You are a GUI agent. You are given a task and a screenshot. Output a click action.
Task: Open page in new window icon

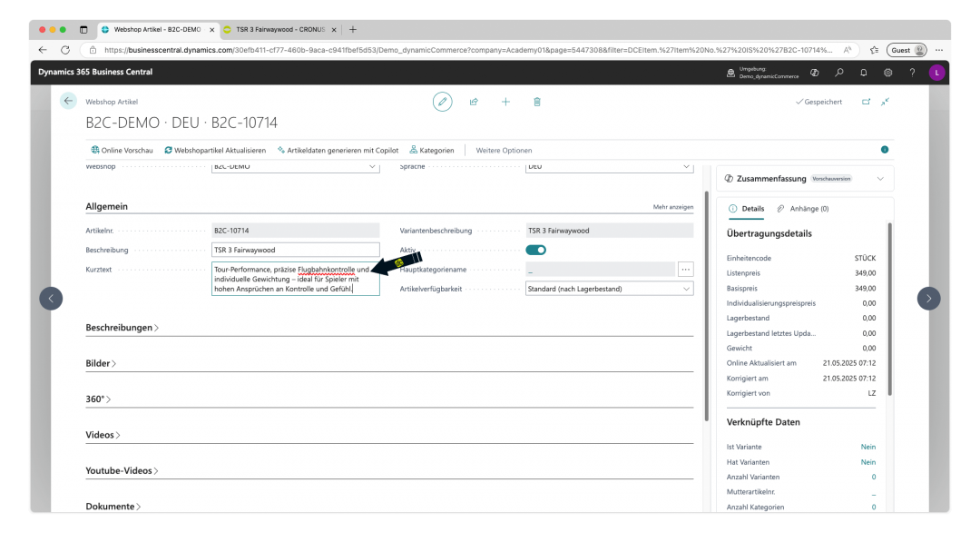867,102
